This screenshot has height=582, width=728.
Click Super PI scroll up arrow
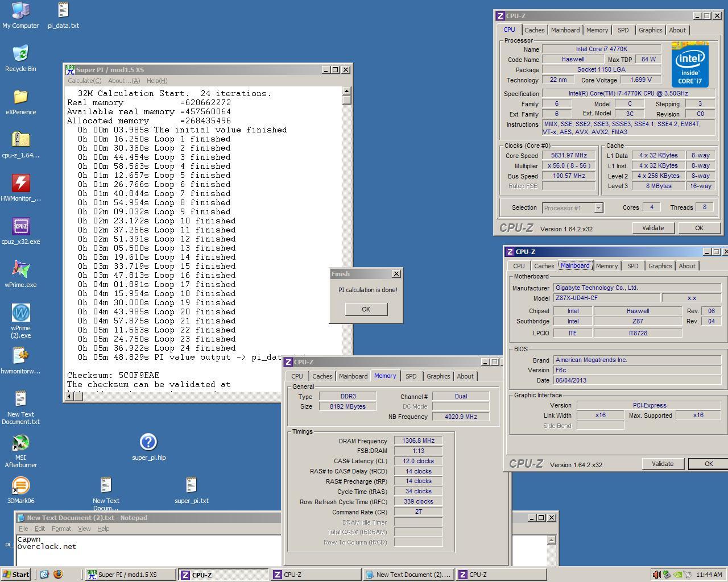(x=346, y=91)
